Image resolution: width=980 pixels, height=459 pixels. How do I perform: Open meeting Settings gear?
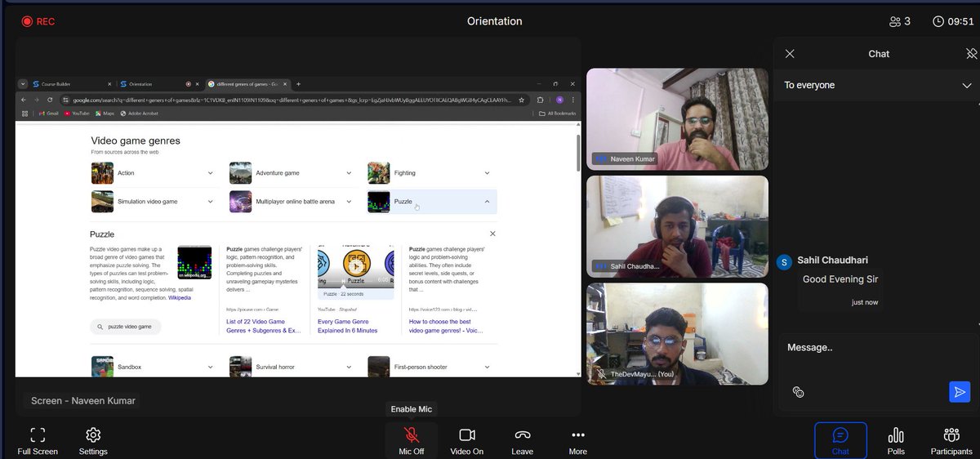point(93,440)
